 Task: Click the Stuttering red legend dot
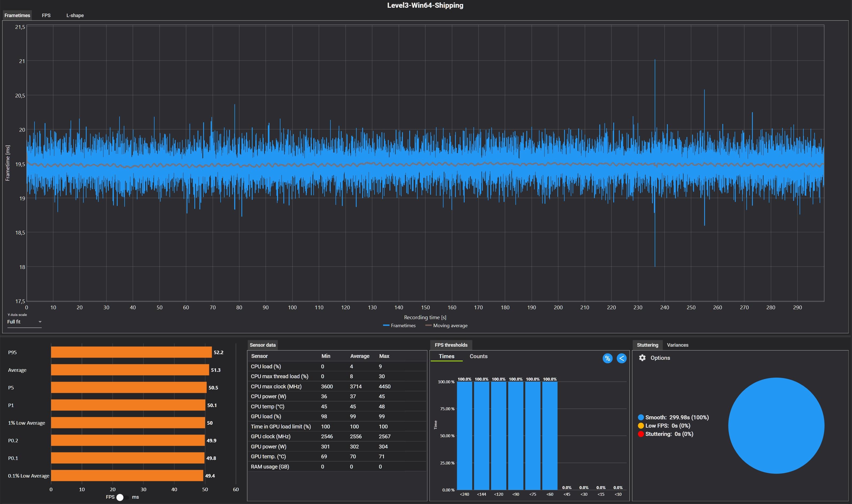(x=641, y=434)
